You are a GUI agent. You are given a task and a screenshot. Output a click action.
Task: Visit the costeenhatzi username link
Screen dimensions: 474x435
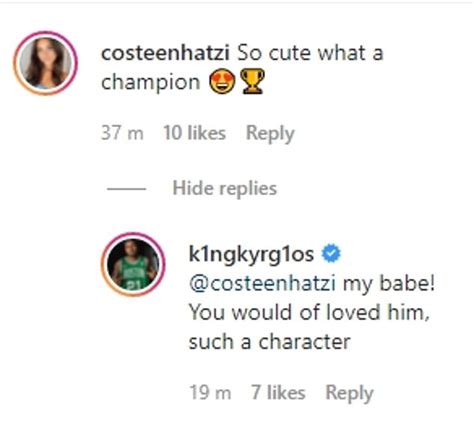165,53
